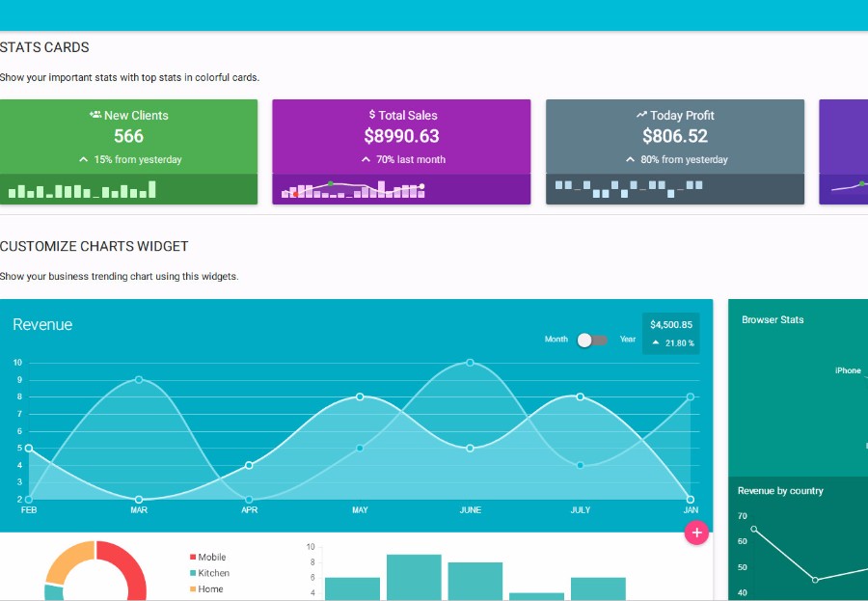Click the JUNE peak data point at 10
The image size is (868, 601).
point(470,363)
